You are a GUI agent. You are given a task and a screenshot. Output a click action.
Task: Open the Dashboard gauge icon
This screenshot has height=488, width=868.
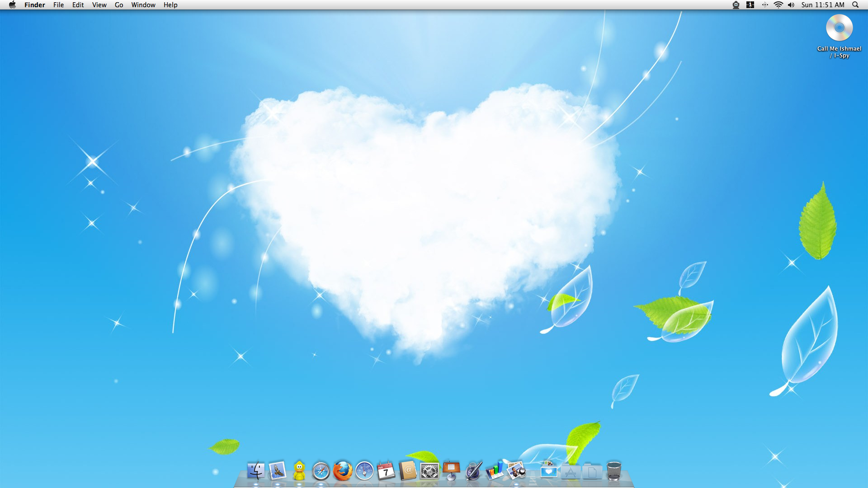point(364,471)
